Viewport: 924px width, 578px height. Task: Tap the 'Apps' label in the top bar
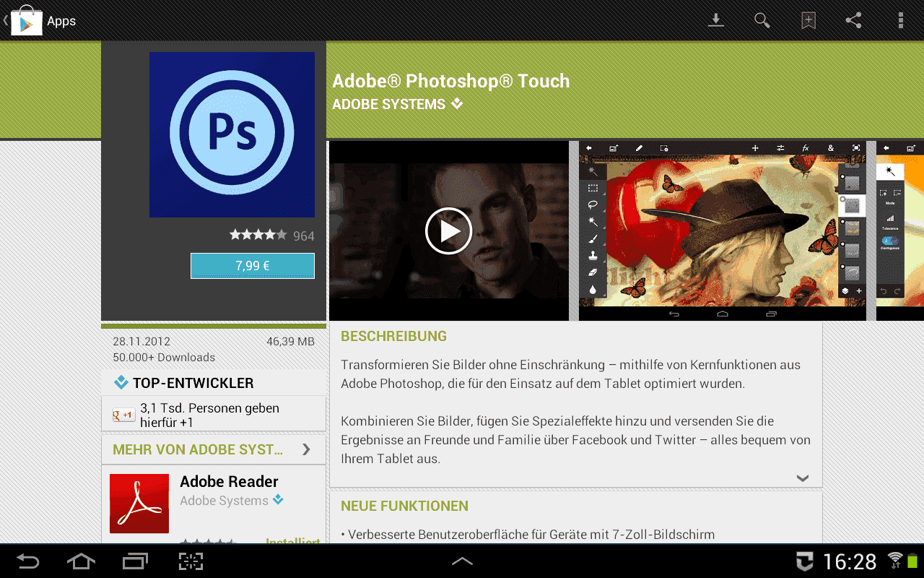click(61, 21)
